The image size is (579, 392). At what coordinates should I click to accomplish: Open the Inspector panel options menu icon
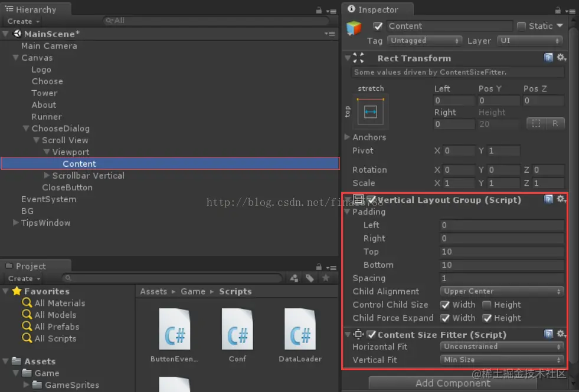570,11
